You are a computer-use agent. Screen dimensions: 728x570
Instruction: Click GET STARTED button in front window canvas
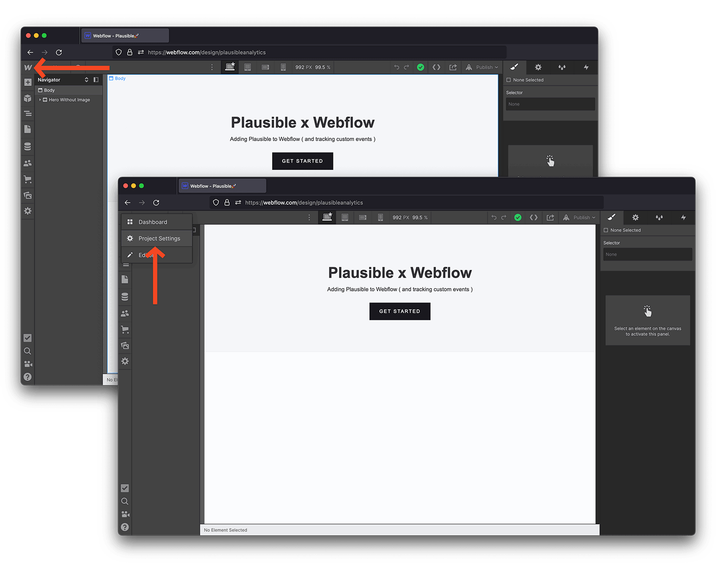[400, 311]
